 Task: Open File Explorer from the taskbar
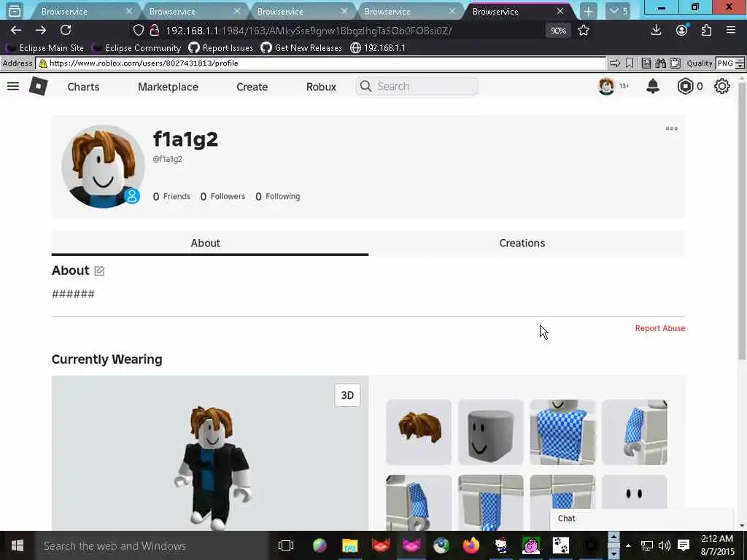[349, 545]
